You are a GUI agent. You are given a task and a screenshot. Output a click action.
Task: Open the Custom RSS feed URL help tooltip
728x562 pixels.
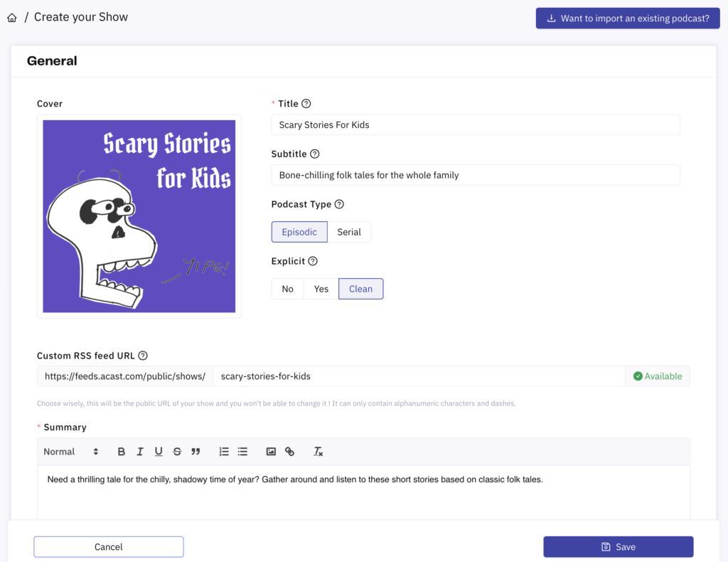[x=142, y=355]
